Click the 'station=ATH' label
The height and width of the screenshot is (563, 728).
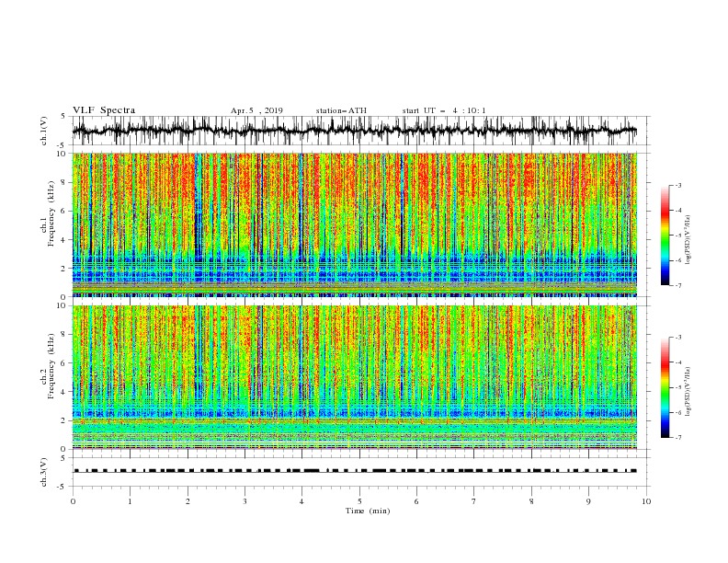[x=341, y=110]
